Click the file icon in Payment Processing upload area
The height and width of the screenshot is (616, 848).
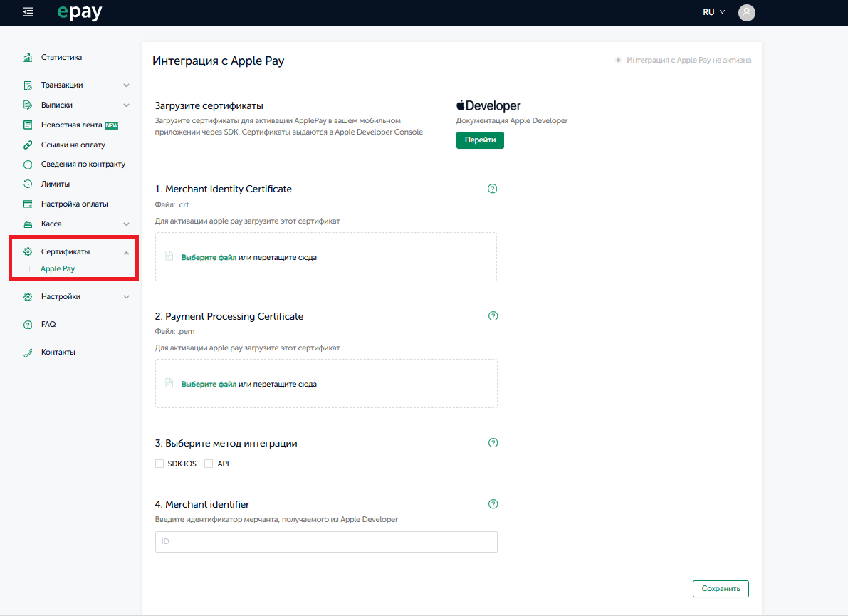click(x=169, y=383)
